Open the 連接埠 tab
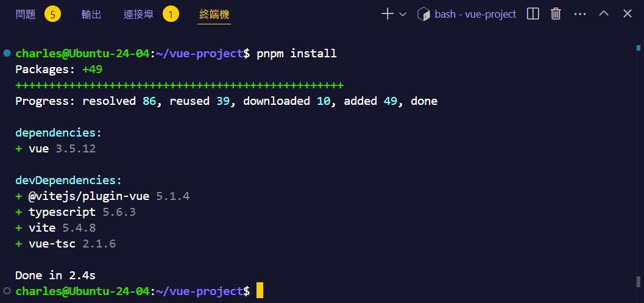 (x=138, y=14)
